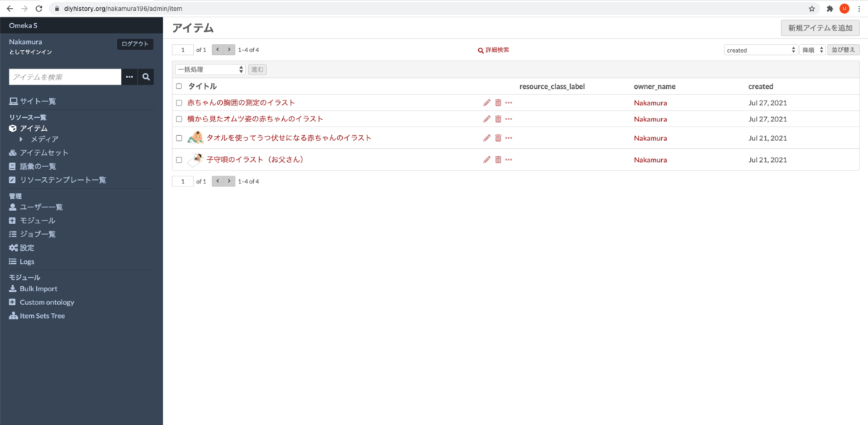Delete 子守唄のイラスト with the trash icon
This screenshot has width=868, height=425.
(x=498, y=160)
